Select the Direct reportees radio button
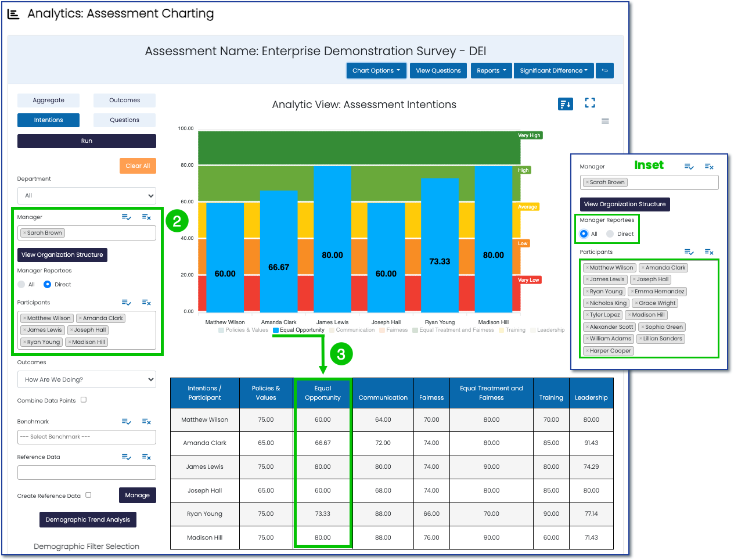Screen dimensions: 745x560 pyautogui.click(x=48, y=285)
